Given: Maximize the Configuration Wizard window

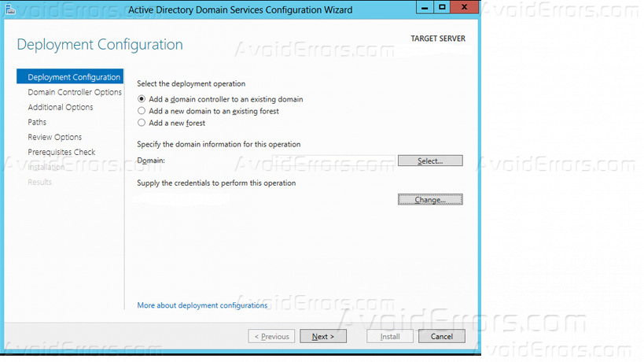Looking at the screenshot, I should pos(443,8).
